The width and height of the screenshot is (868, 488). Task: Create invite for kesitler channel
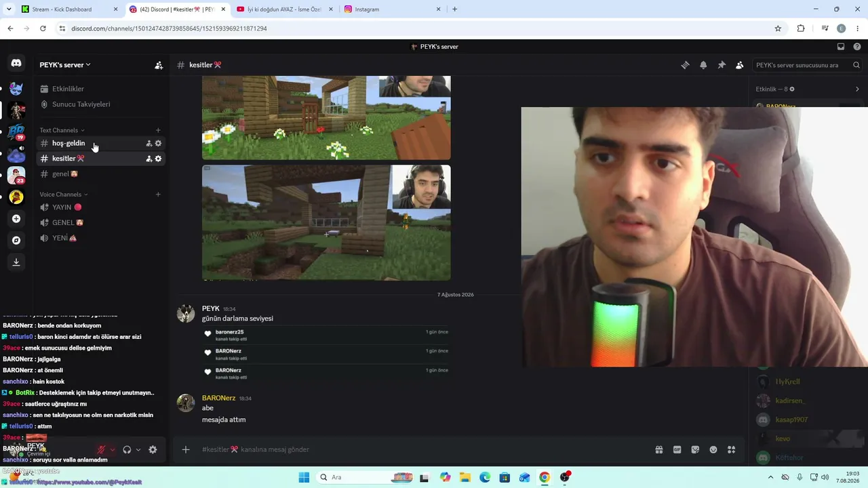[x=149, y=159]
